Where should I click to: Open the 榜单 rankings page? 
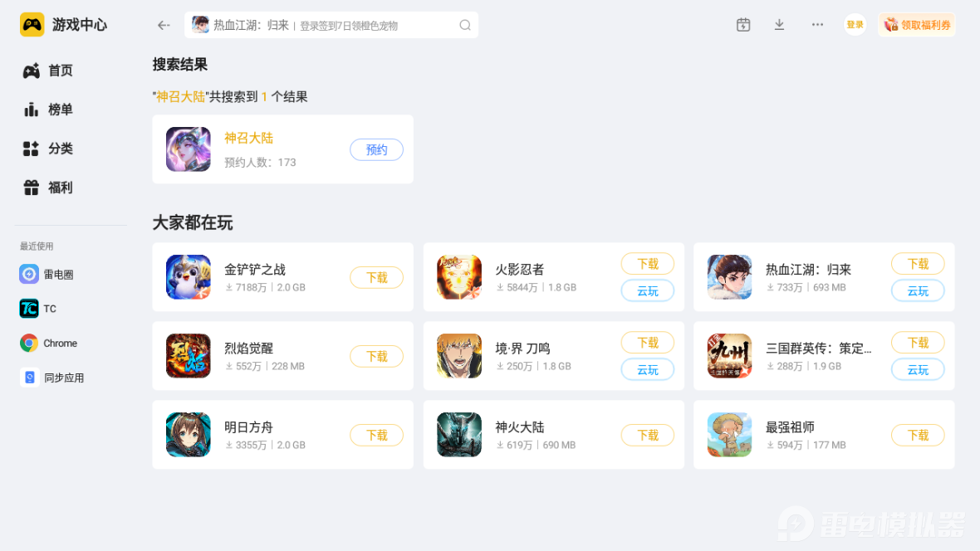point(48,110)
